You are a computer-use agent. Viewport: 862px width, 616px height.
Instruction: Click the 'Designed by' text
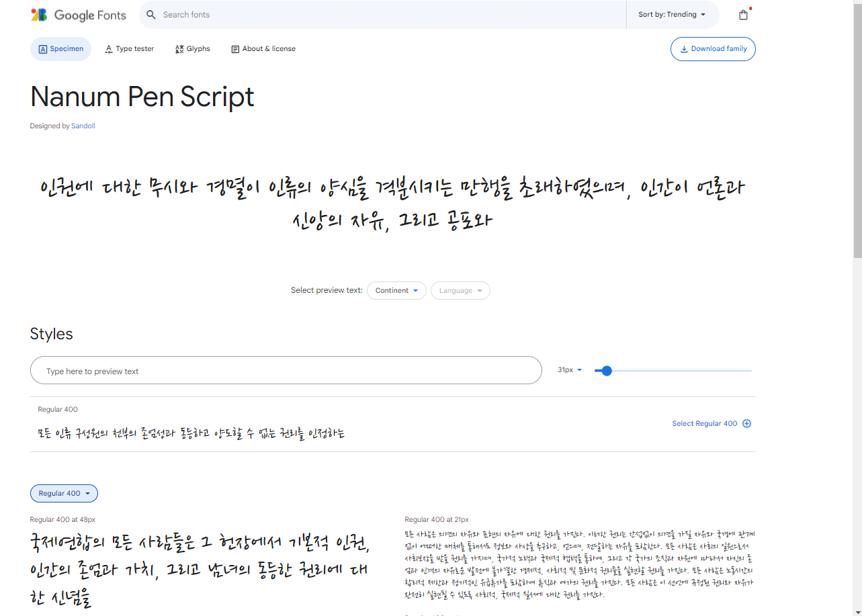[50, 126]
